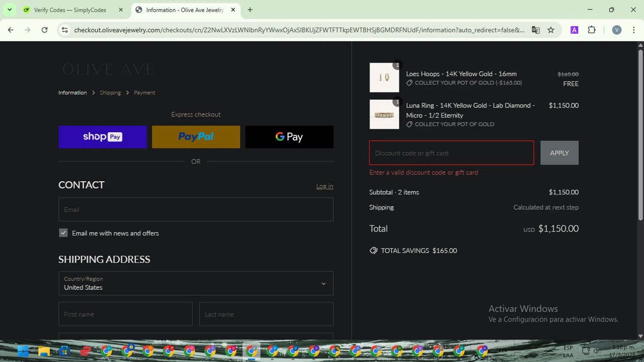This screenshot has height=362, width=644.
Task: Select Information breadcrumb step
Action: tap(73, 93)
